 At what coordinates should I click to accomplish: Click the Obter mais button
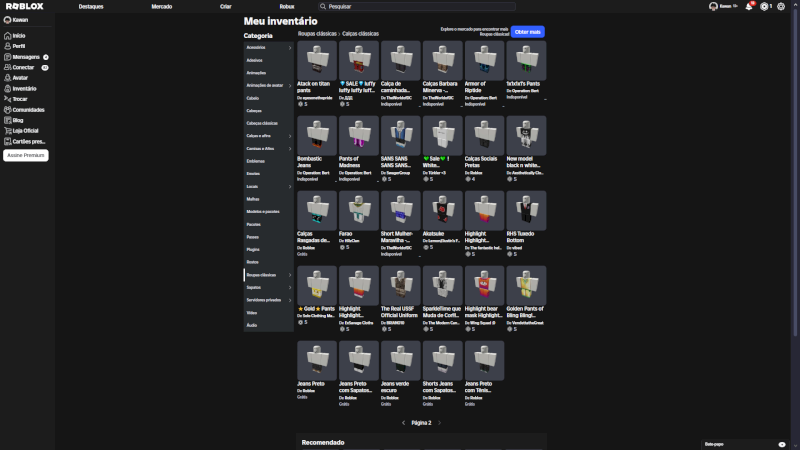click(x=528, y=32)
